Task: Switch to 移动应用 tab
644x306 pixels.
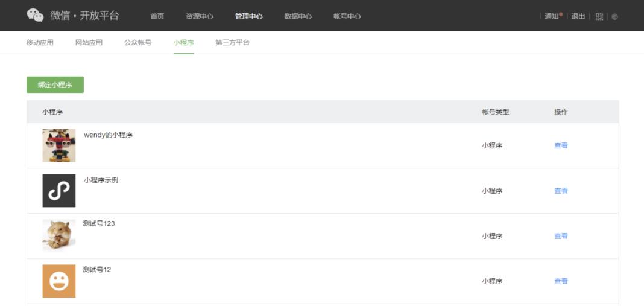Action: pyautogui.click(x=40, y=42)
